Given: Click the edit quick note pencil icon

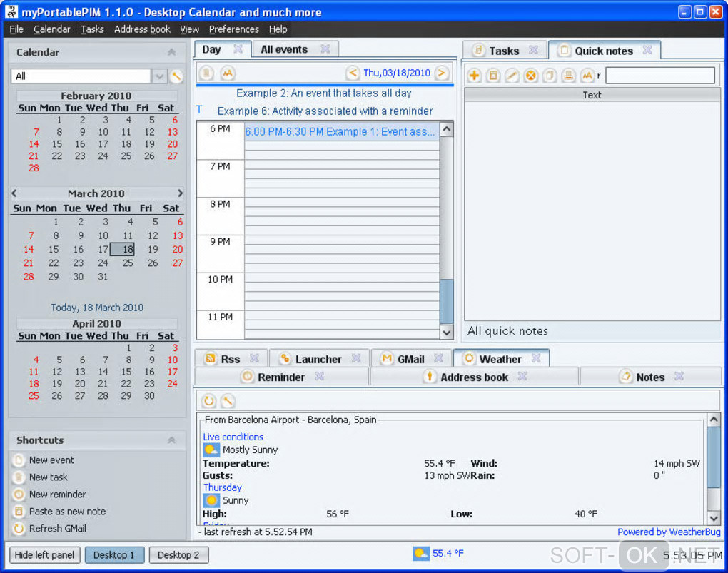Looking at the screenshot, I should pos(512,75).
